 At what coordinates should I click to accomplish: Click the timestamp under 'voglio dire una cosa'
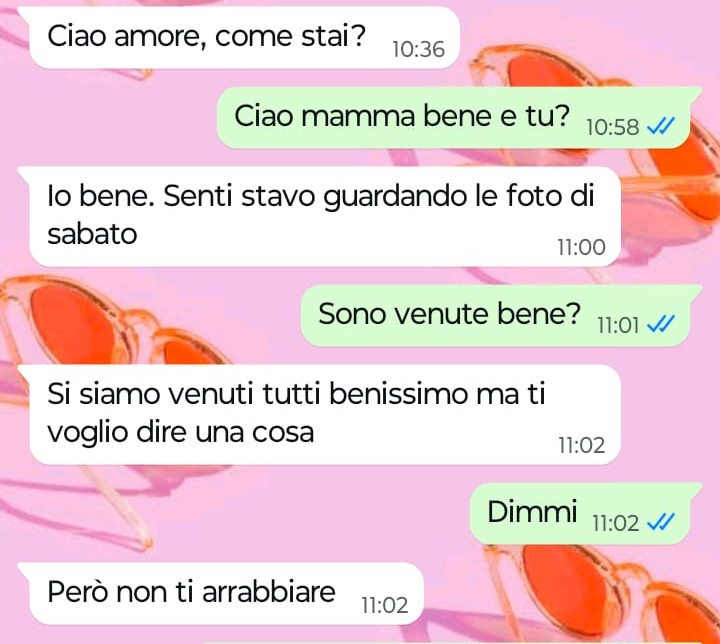[581, 445]
